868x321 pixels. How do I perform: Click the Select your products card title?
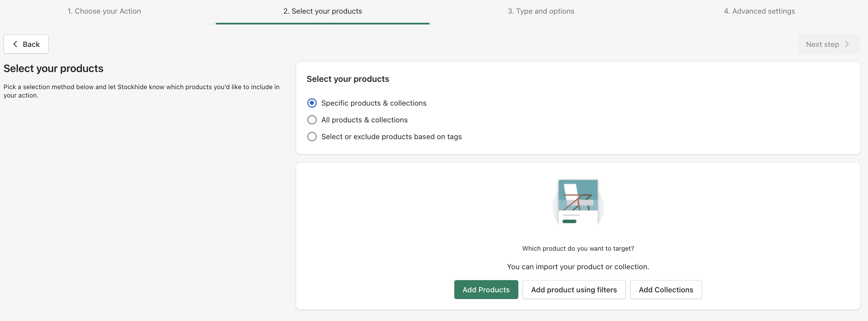348,79
